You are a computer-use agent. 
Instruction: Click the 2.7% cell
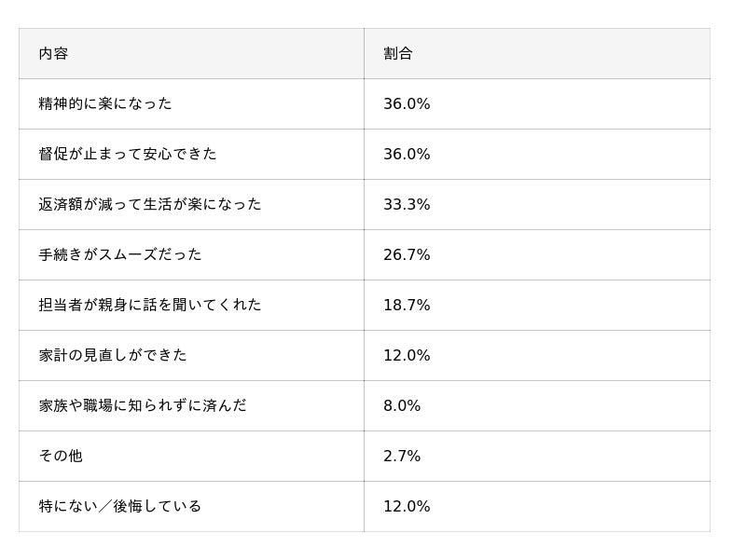tap(402, 457)
